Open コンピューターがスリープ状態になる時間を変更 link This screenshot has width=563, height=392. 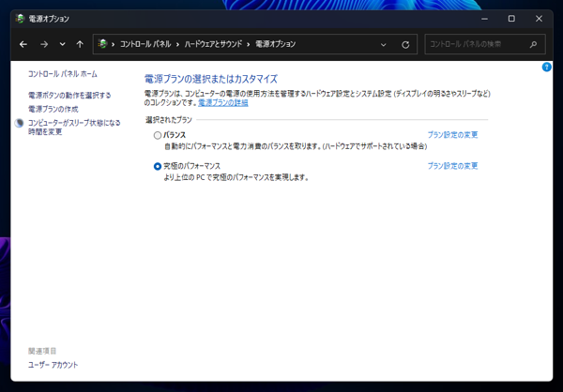[74, 128]
